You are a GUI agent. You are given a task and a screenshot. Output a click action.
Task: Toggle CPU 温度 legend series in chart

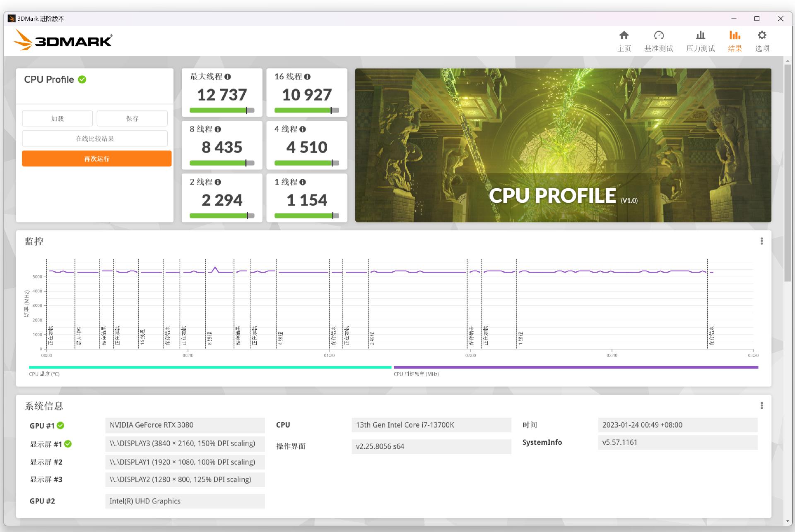click(x=44, y=374)
